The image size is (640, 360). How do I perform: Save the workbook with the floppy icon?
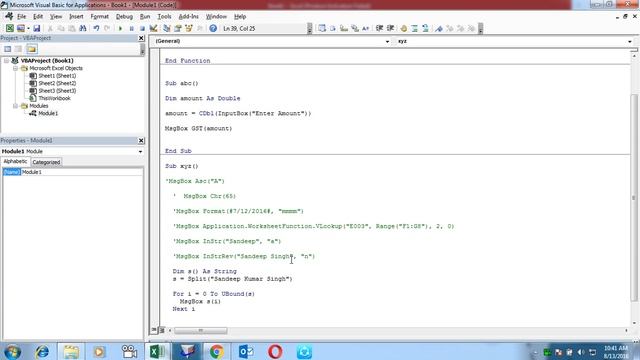37,28
